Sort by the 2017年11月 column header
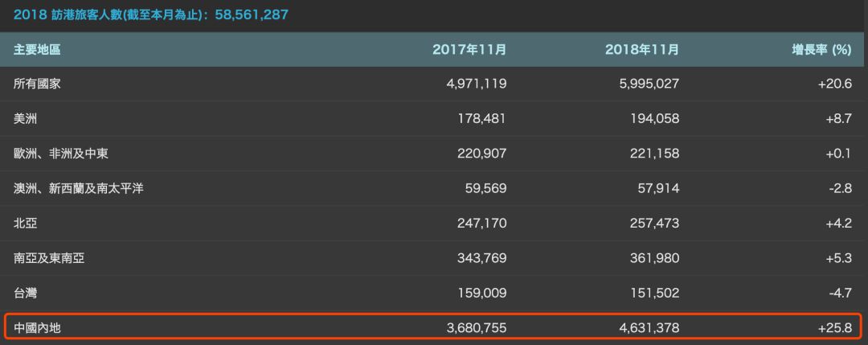Screen dimensions: 868x345 click(x=469, y=50)
